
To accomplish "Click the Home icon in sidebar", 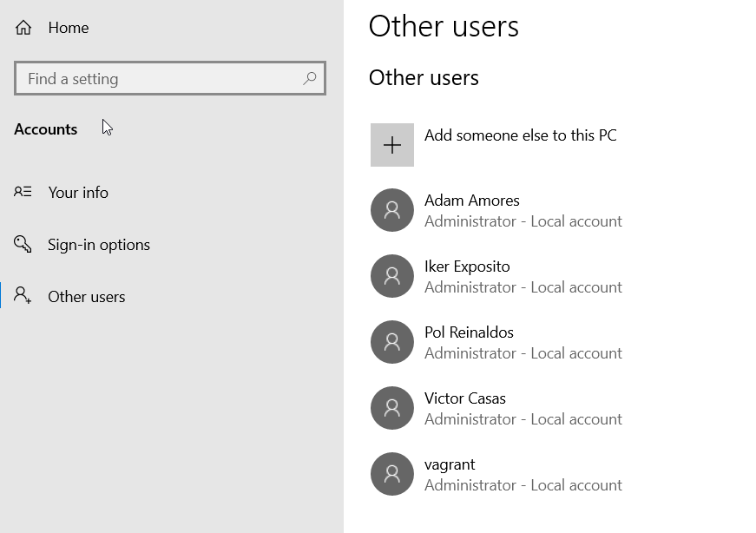I will (x=23, y=28).
